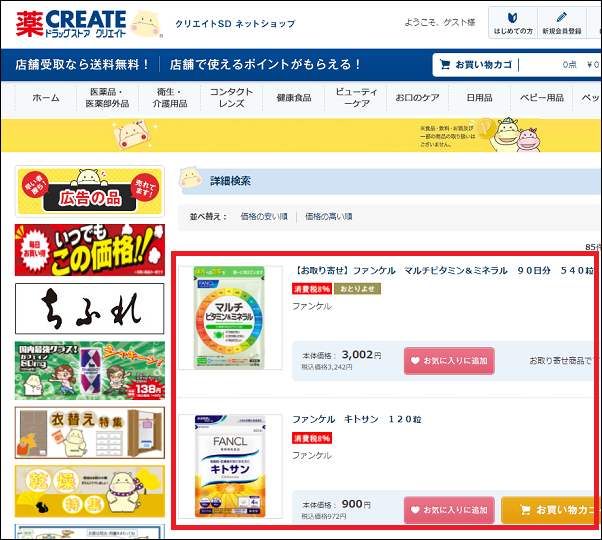Open the 乾燥特集 sidebar banner
This screenshot has width=602, height=540.
click(x=90, y=491)
